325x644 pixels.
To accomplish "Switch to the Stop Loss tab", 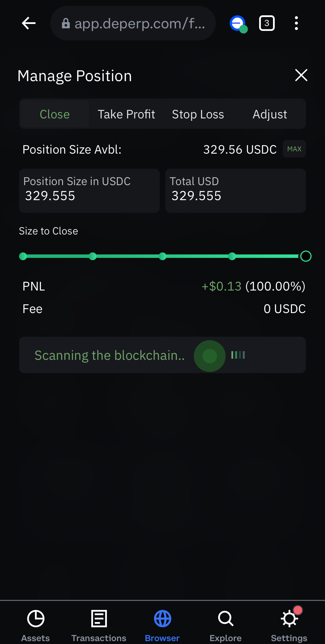I will pos(198,114).
